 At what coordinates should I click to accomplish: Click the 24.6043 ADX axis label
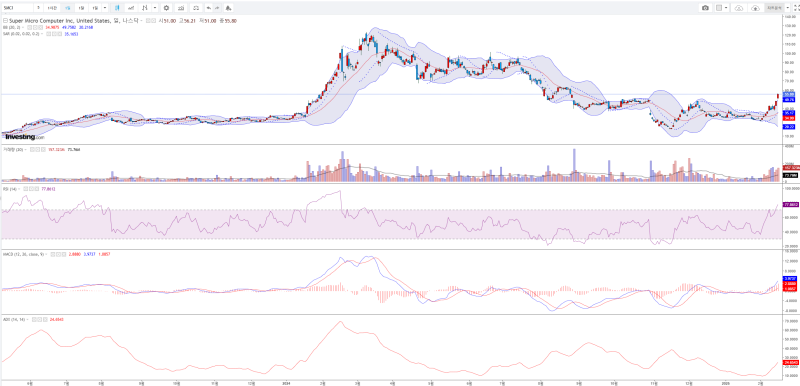[x=790, y=363]
